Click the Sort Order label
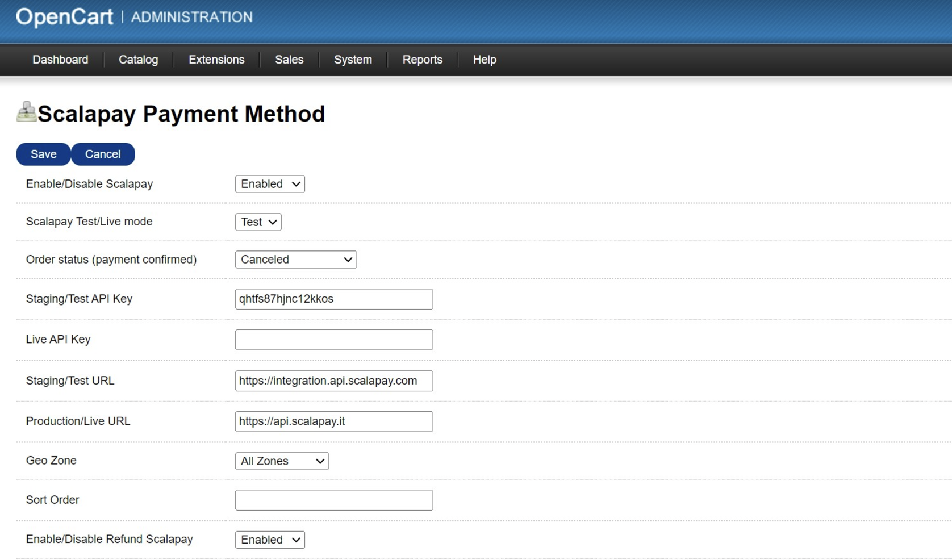Screen dimensions: 952x560 pyautogui.click(x=52, y=500)
